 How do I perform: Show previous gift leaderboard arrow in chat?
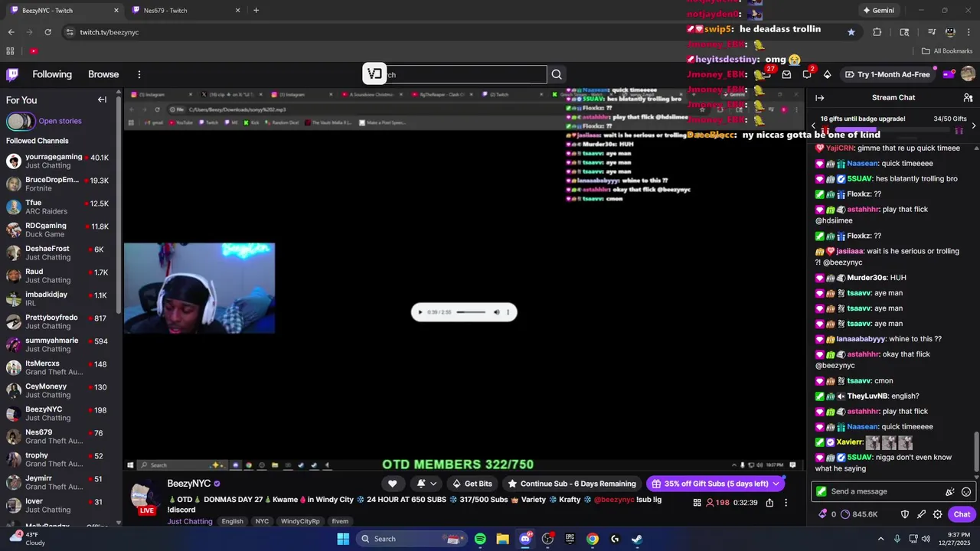pyautogui.click(x=813, y=126)
